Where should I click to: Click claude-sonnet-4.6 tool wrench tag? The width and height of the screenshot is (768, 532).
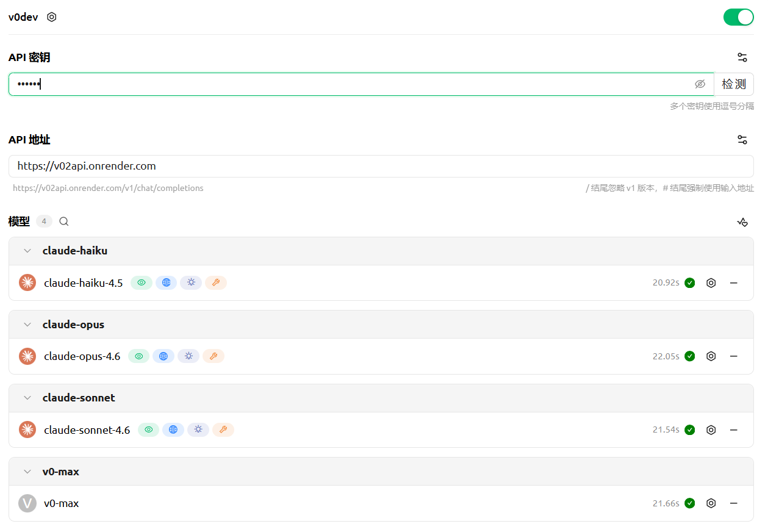(x=223, y=430)
